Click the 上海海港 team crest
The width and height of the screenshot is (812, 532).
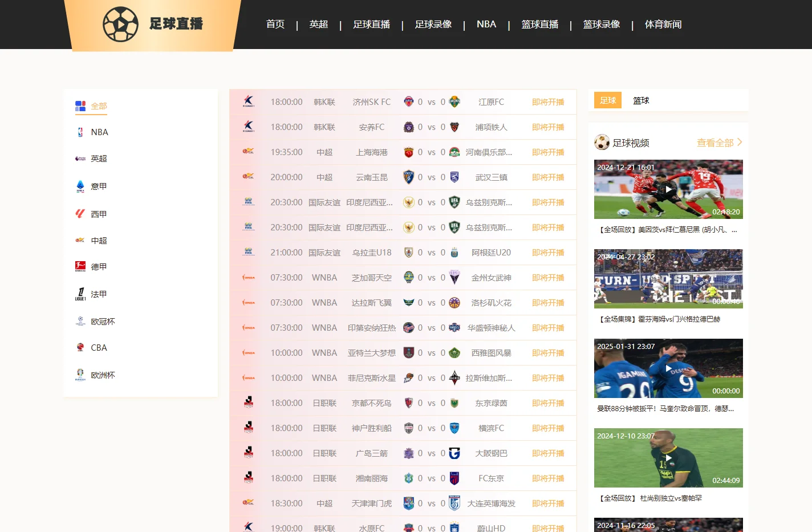point(408,152)
